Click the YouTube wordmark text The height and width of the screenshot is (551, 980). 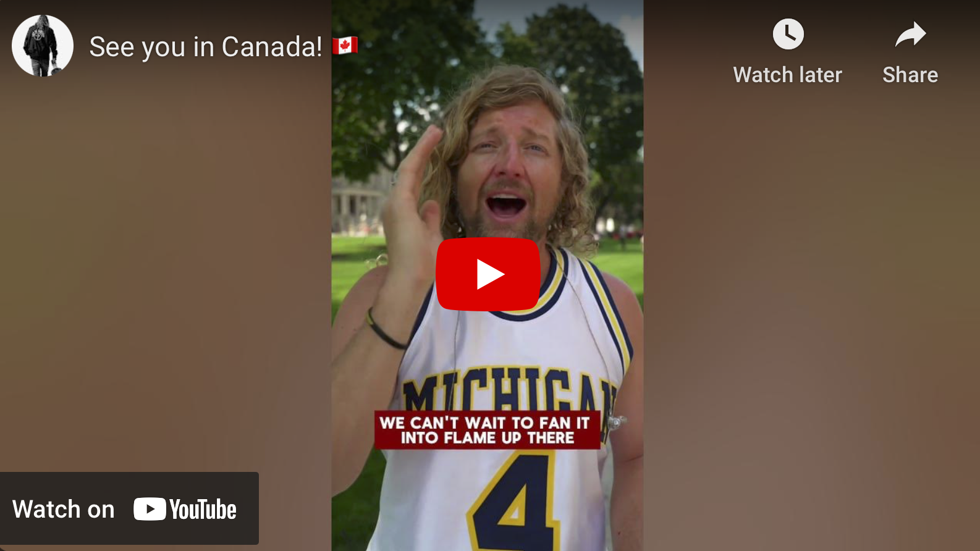pyautogui.click(x=203, y=510)
